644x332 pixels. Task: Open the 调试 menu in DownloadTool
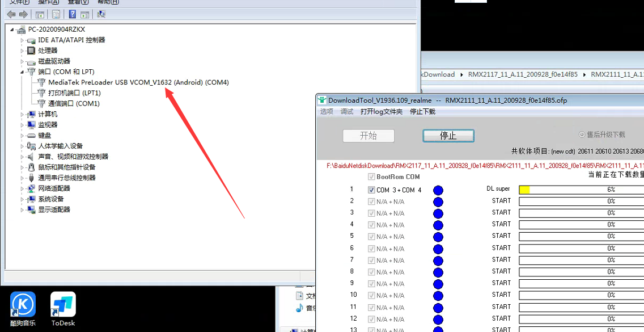(346, 111)
